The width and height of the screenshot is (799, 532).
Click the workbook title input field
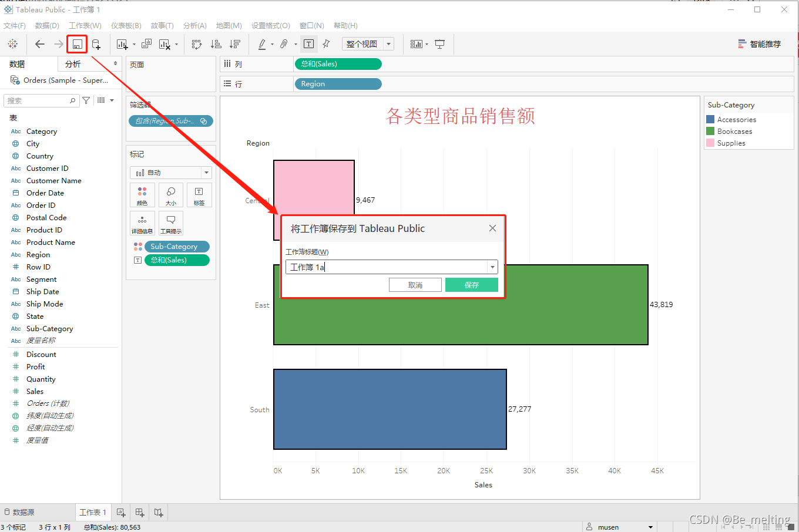pyautogui.click(x=387, y=267)
